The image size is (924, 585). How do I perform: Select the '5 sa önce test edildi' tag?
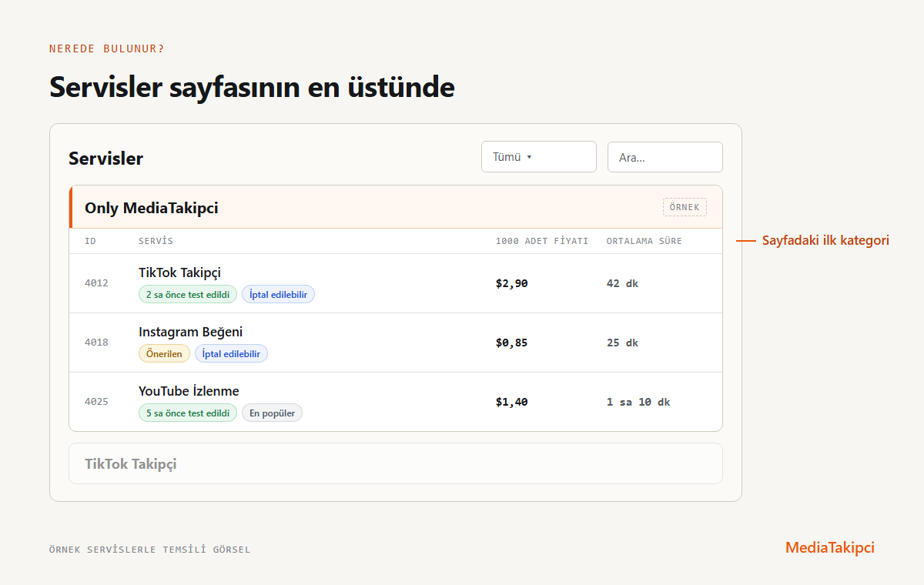188,413
